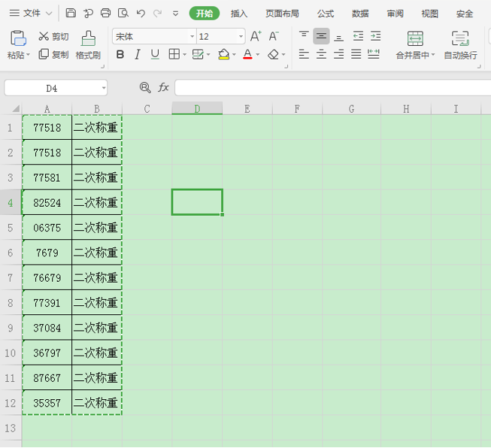This screenshot has width=491, height=448.
Task: Click Auto Wrap (自动换行) icon
Action: point(460,38)
